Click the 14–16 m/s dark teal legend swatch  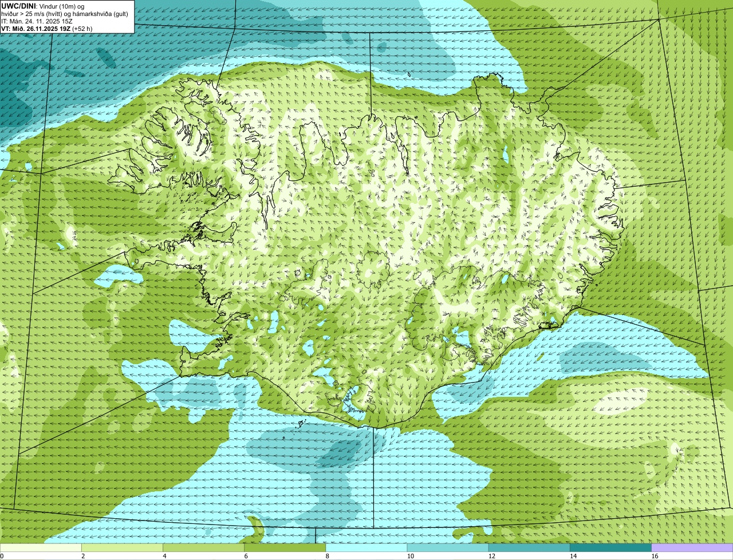tap(610, 548)
